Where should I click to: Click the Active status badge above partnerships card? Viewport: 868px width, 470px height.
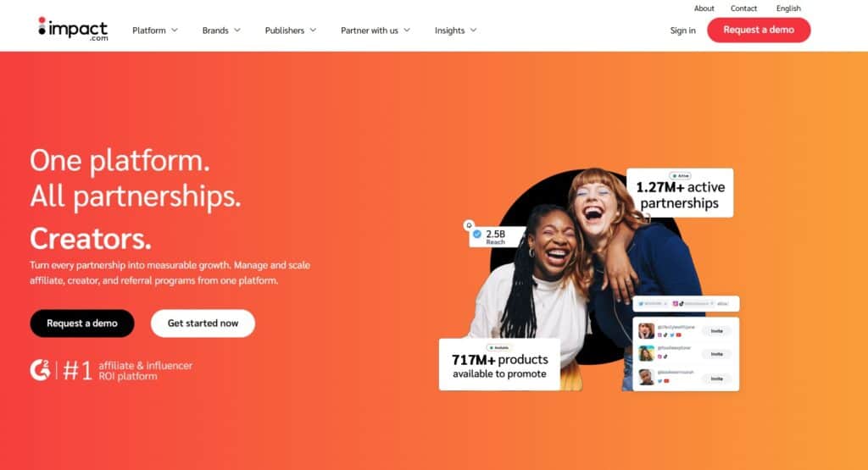tap(681, 176)
